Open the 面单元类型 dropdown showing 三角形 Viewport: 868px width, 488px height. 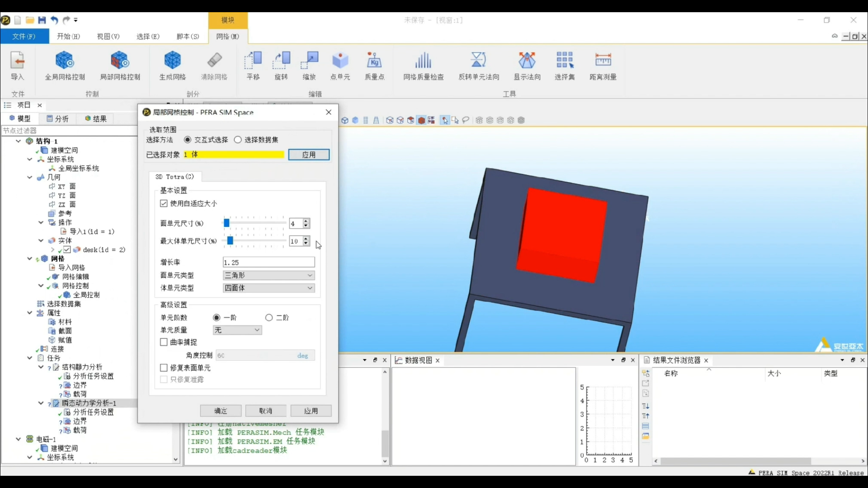click(x=269, y=275)
